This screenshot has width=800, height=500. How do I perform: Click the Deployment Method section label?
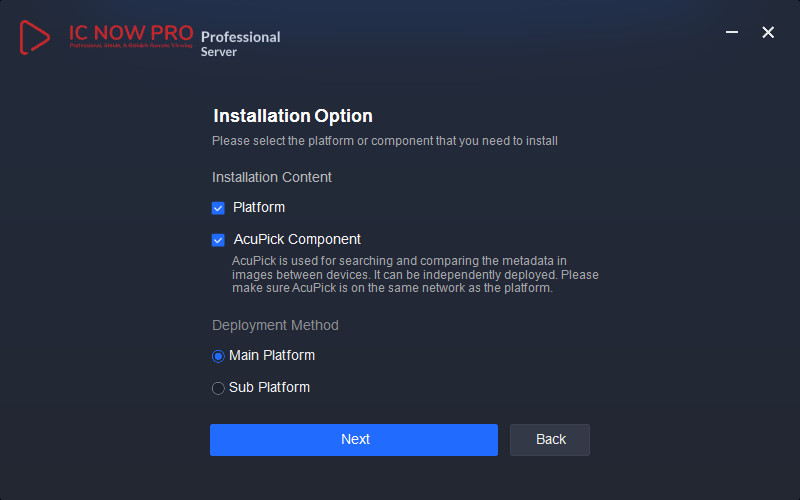pos(275,325)
